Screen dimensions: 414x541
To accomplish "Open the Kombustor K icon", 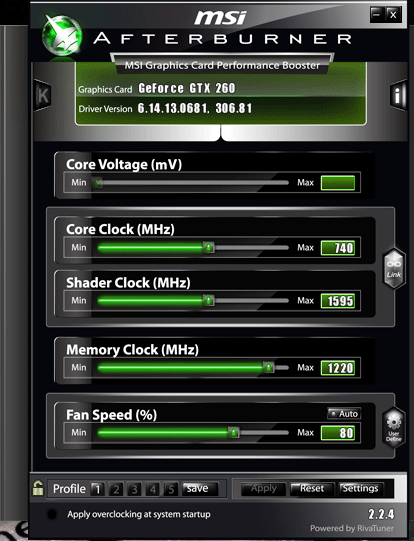I will click(x=42, y=95).
